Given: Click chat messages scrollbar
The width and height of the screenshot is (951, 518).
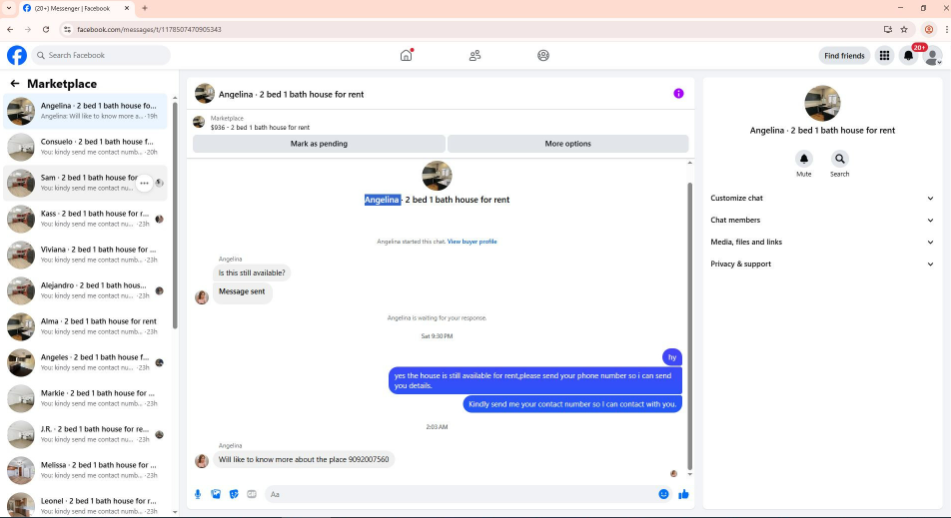Looking at the screenshot, I should point(690,326).
